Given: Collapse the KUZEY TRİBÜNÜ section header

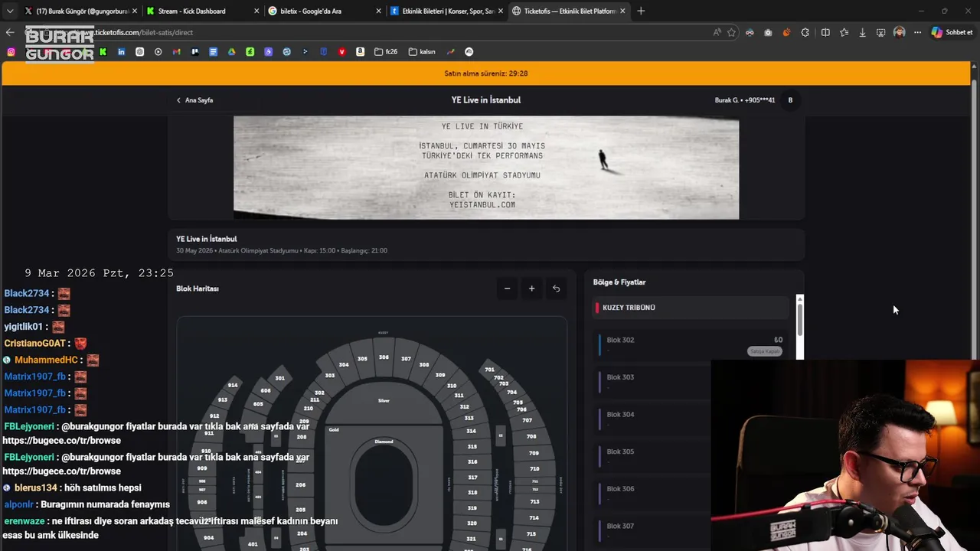Looking at the screenshot, I should pyautogui.click(x=691, y=308).
